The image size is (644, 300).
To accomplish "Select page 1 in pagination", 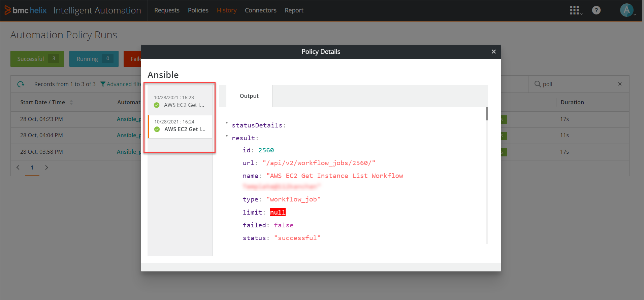I will pyautogui.click(x=32, y=167).
